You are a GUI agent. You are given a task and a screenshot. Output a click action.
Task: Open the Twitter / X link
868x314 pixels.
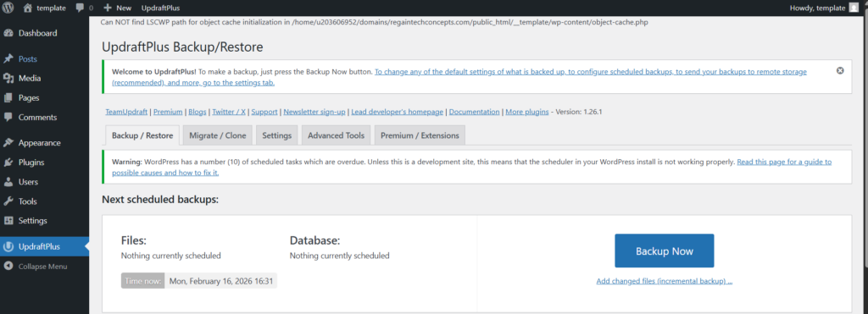229,112
